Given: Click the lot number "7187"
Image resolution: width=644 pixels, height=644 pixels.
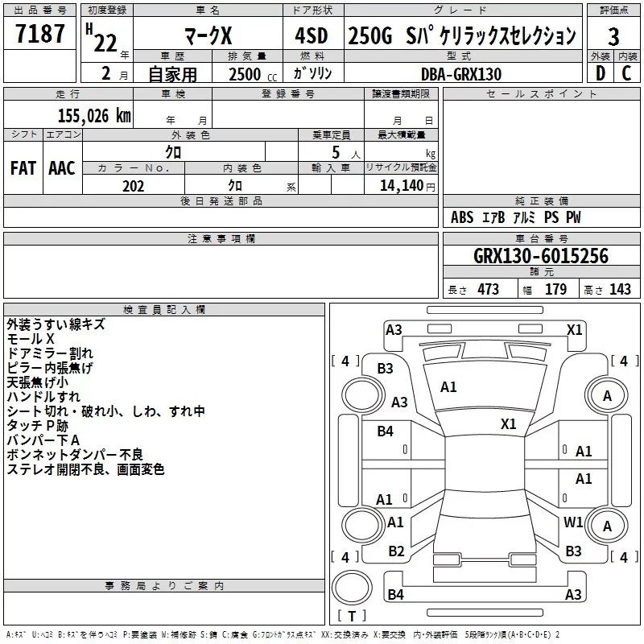Looking at the screenshot, I should click(39, 34).
